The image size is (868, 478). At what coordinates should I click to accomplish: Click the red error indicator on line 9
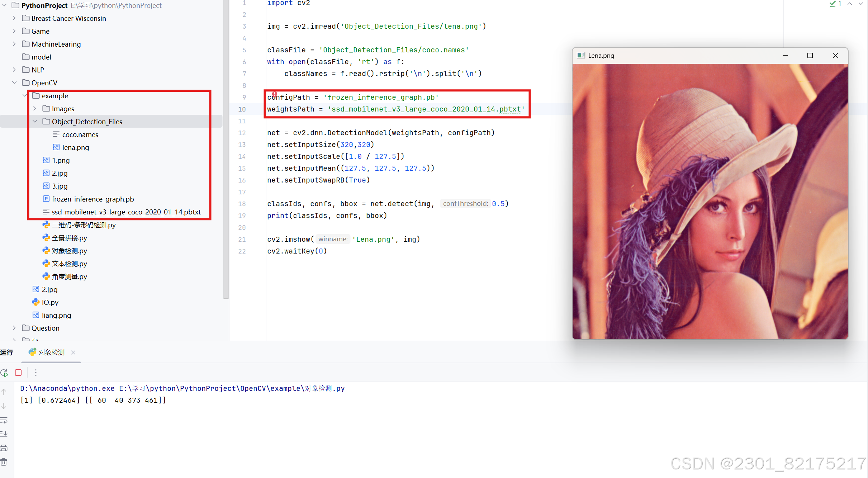[x=274, y=94]
